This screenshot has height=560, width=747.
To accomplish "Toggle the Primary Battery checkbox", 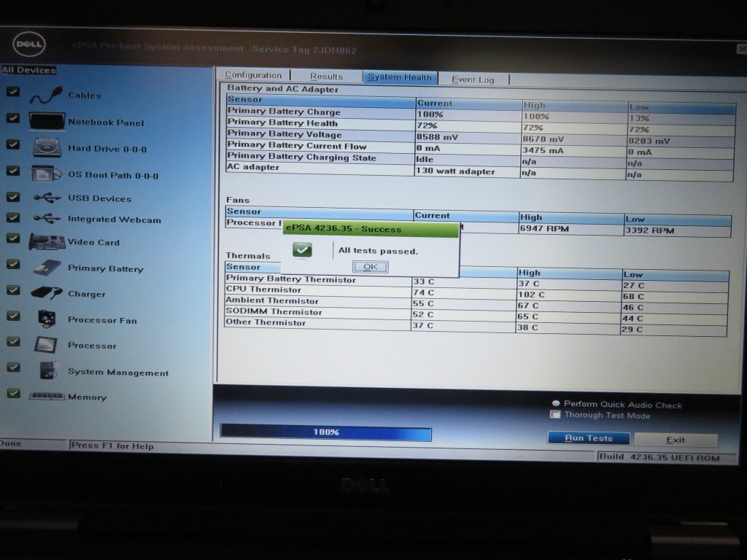I will (x=13, y=264).
